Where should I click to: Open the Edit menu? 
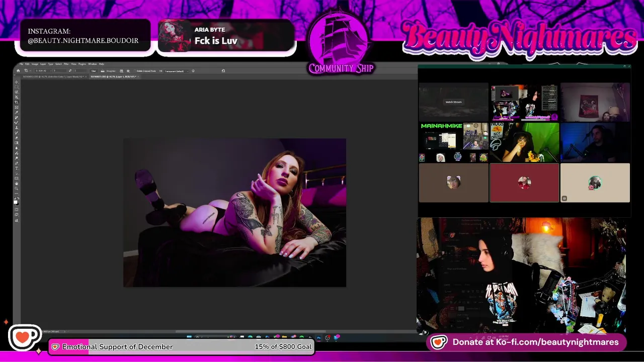[x=27, y=64]
